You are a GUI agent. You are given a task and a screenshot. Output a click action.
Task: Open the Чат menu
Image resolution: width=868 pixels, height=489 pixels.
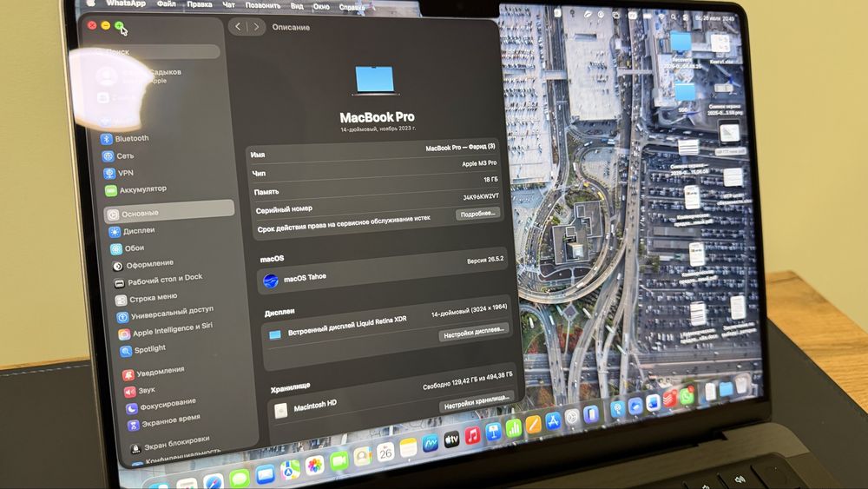228,5
